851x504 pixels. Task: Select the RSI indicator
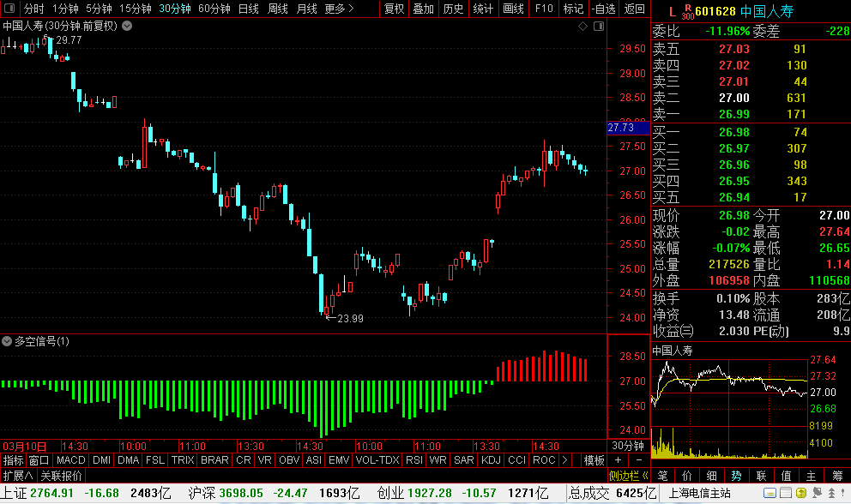(x=414, y=460)
